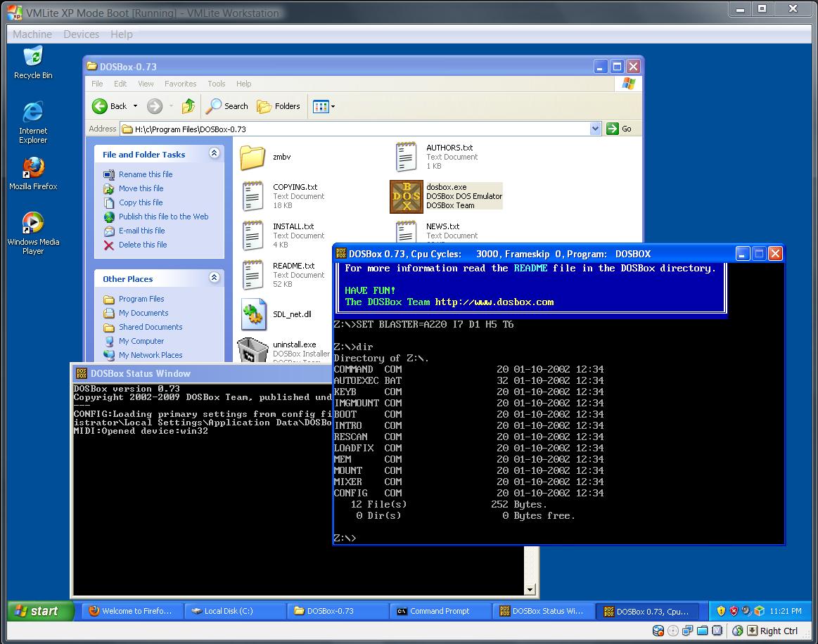This screenshot has width=818, height=644.
Task: Toggle the Folders pane button
Action: click(x=279, y=106)
